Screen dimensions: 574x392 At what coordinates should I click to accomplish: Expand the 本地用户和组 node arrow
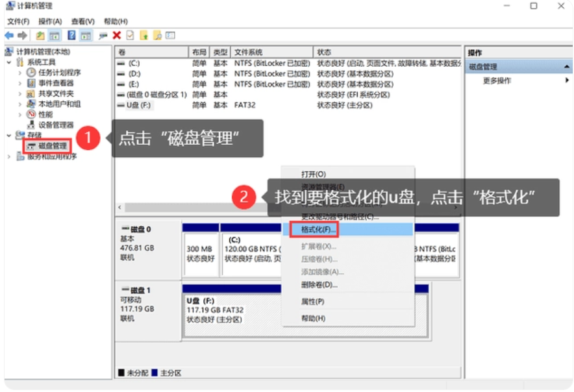(20, 104)
